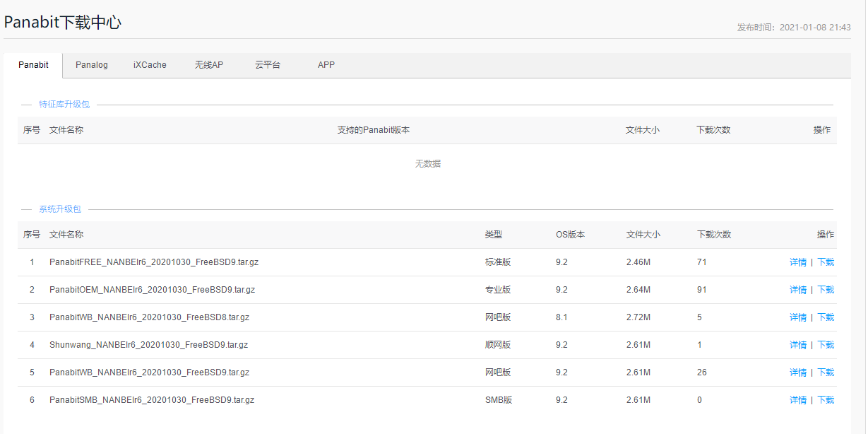The width and height of the screenshot is (868, 434).
Task: Open 详情 for PanabitSMB_NANBEIr6 package
Action: [798, 400]
